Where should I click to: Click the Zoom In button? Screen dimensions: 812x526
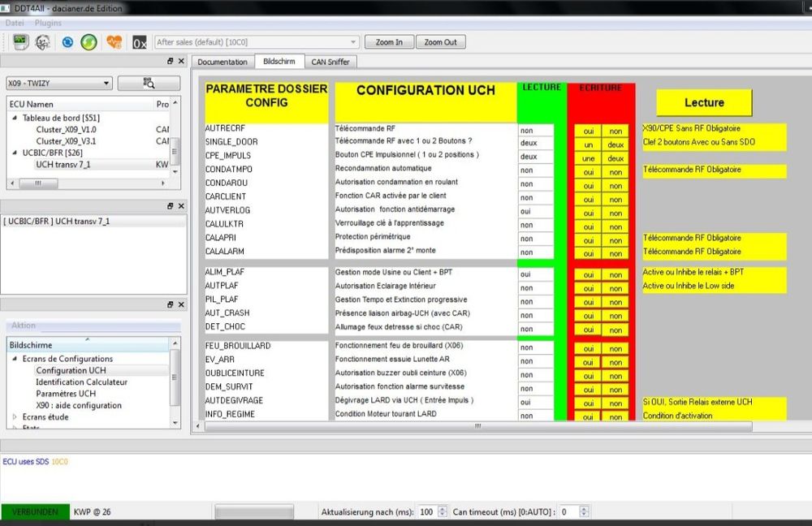tap(389, 42)
